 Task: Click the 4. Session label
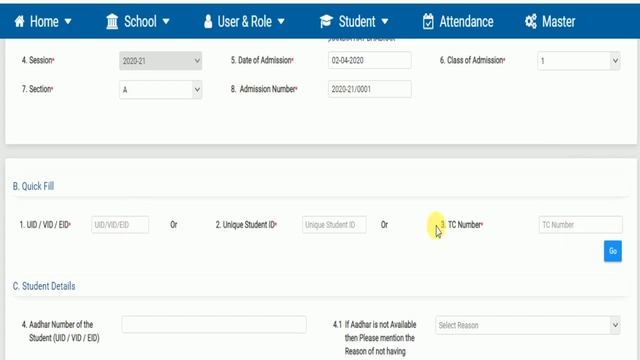pyautogui.click(x=38, y=60)
